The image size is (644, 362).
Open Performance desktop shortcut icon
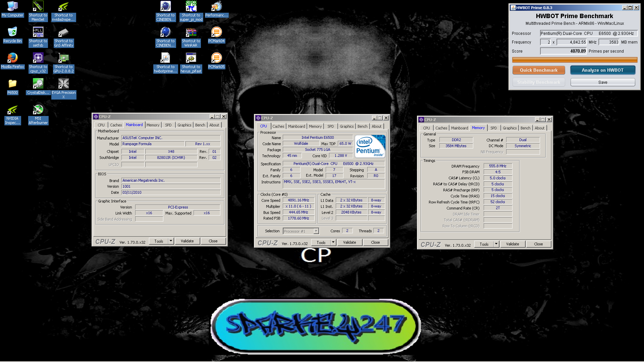pyautogui.click(x=216, y=9)
